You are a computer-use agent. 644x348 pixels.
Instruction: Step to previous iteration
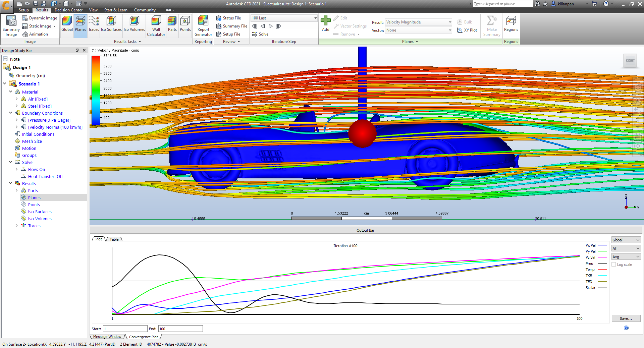(263, 26)
